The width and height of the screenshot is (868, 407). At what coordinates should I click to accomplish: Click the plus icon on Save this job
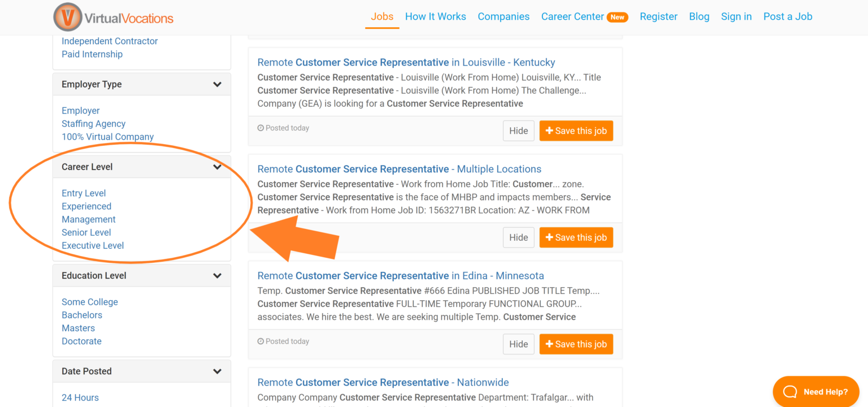550,131
